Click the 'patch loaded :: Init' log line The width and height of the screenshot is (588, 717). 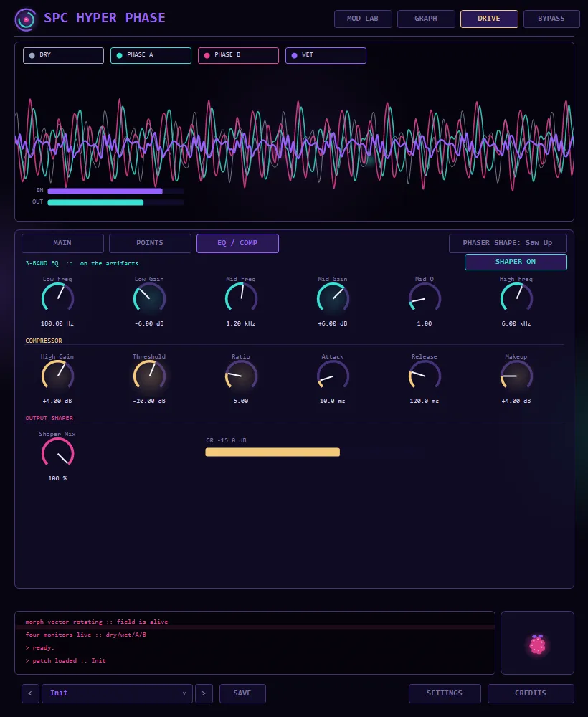pyautogui.click(x=66, y=660)
